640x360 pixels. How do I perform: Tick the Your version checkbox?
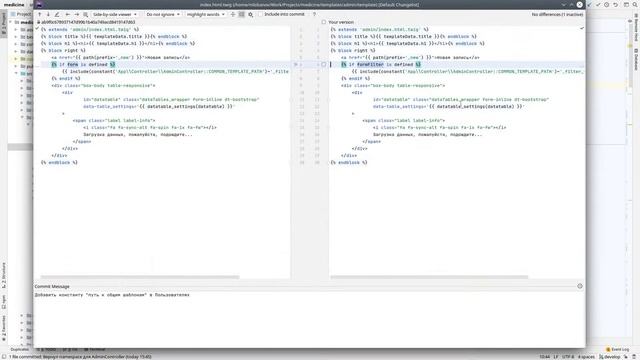[324, 22]
